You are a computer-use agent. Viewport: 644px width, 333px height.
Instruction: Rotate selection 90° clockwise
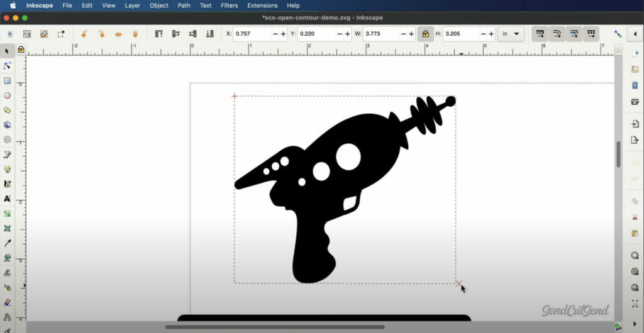click(x=101, y=34)
